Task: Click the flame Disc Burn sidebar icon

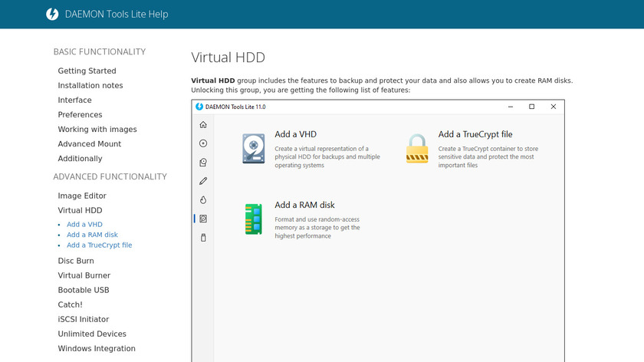Action: click(x=203, y=200)
